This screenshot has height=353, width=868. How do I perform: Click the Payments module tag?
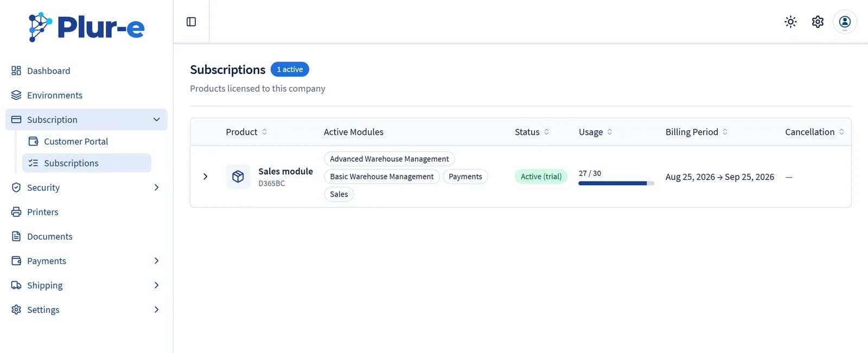tap(465, 177)
